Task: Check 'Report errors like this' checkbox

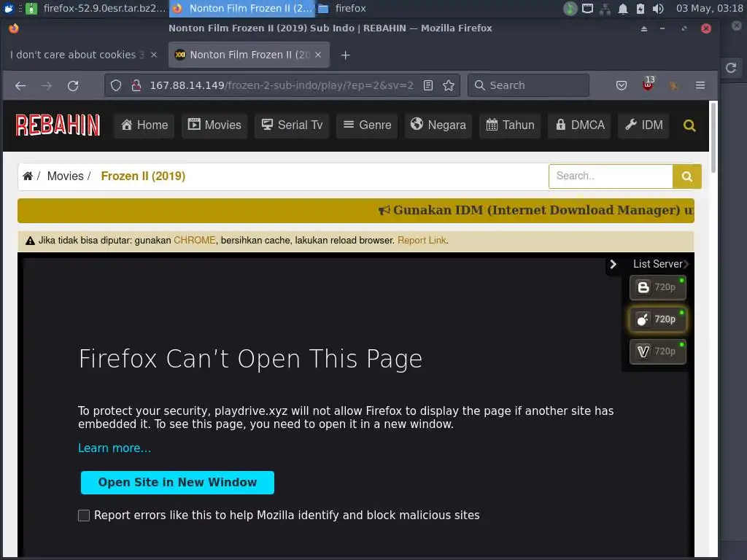Action: click(84, 516)
